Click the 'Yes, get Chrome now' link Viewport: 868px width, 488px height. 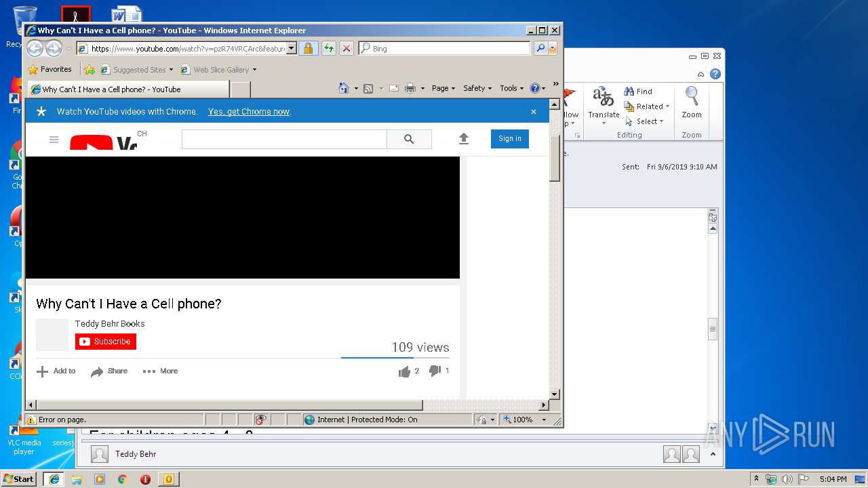249,112
